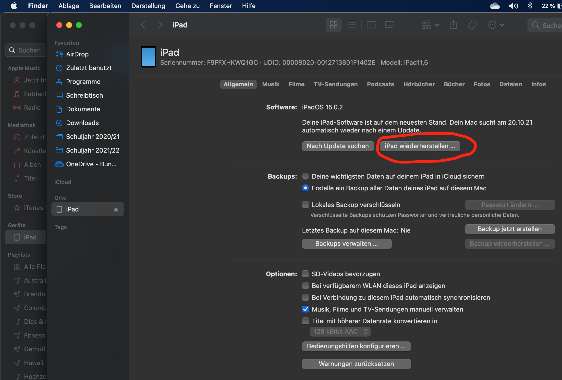Click Backups verwalten button
Image resolution: width=562 pixels, height=380 pixels.
[x=347, y=244]
